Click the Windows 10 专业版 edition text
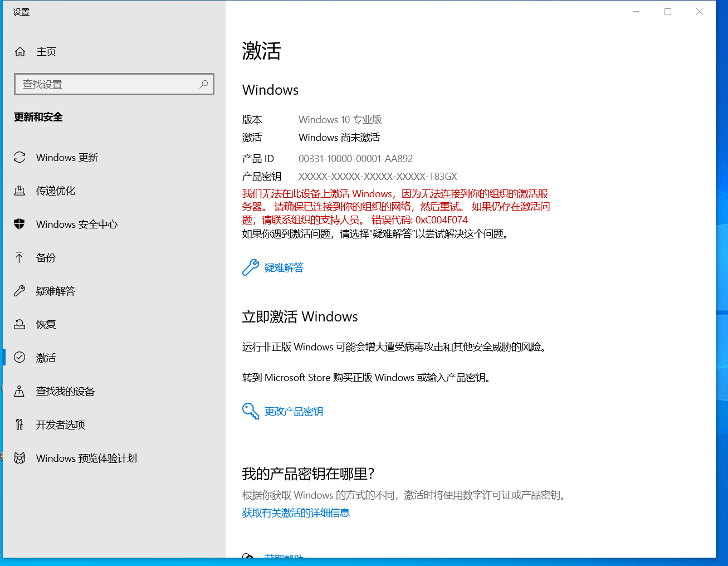728x566 pixels. (340, 120)
